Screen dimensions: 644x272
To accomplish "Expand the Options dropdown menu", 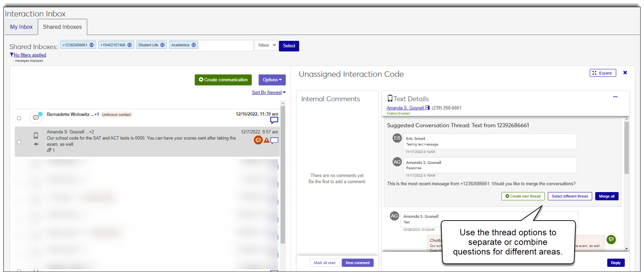I will click(272, 80).
